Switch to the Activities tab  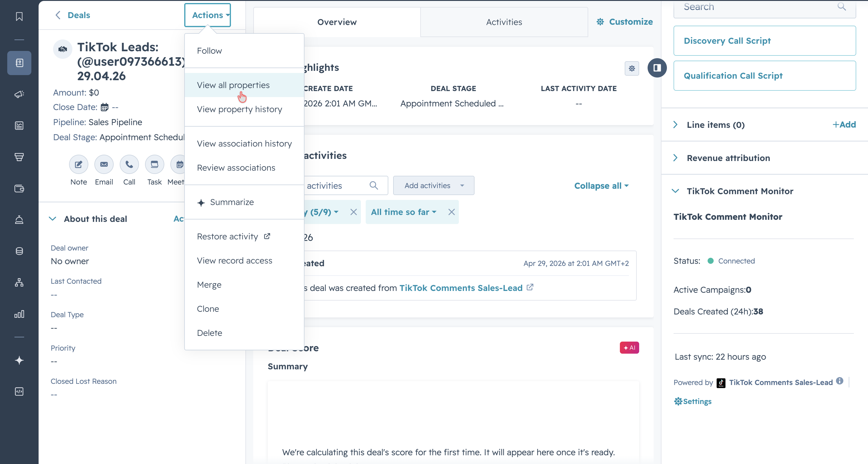[x=504, y=22]
